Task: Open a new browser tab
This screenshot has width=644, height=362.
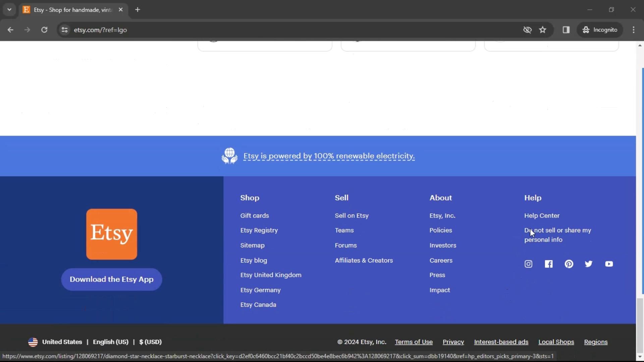Action: pyautogui.click(x=138, y=10)
